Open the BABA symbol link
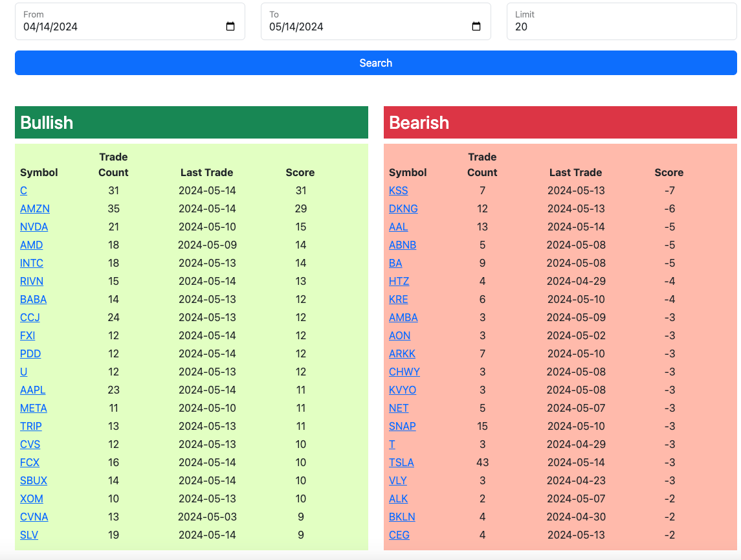The width and height of the screenshot is (741, 560). pyautogui.click(x=34, y=300)
